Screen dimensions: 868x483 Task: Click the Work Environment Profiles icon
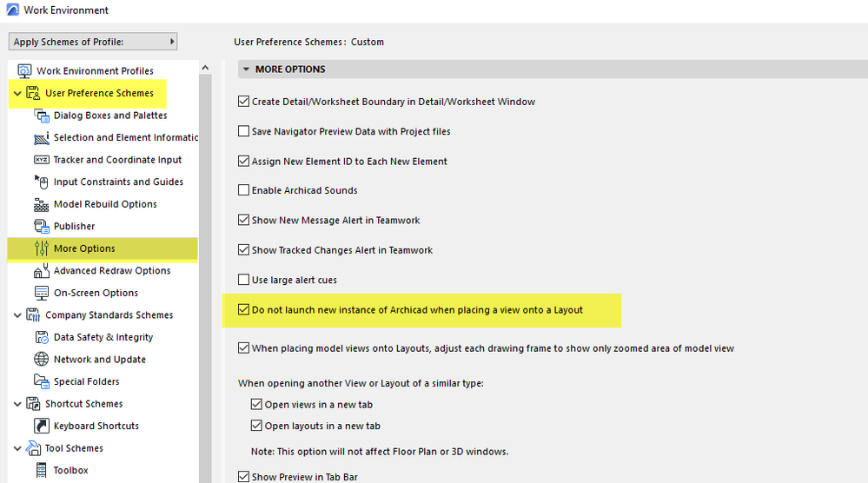[x=25, y=71]
